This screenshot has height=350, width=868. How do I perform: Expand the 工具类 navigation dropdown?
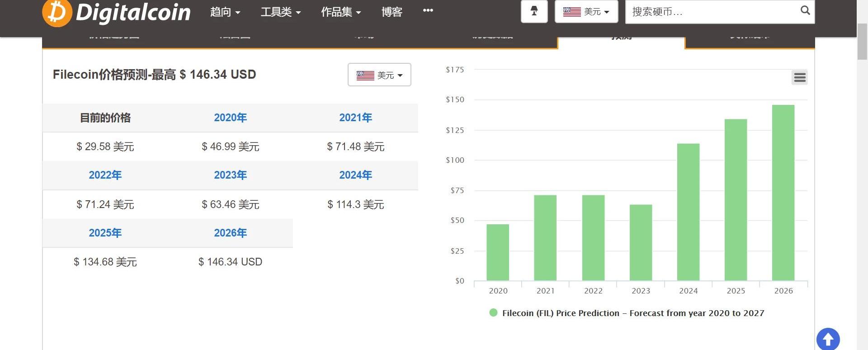coord(280,12)
